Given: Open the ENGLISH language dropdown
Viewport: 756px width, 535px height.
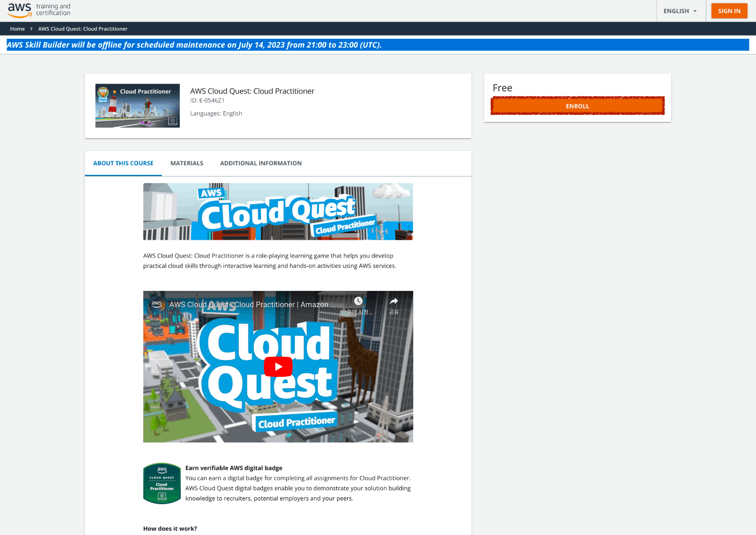Looking at the screenshot, I should tap(680, 11).
